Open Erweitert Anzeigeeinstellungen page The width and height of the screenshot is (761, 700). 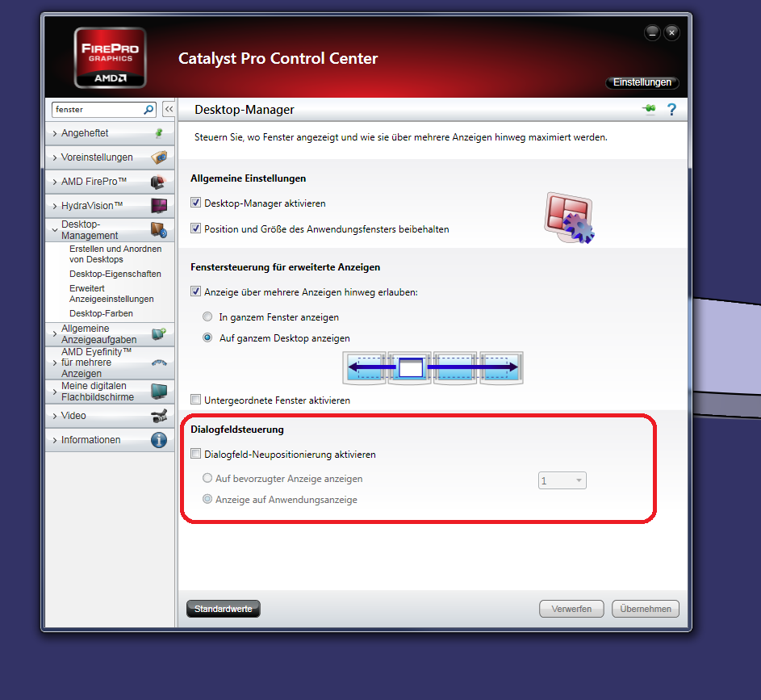point(111,294)
